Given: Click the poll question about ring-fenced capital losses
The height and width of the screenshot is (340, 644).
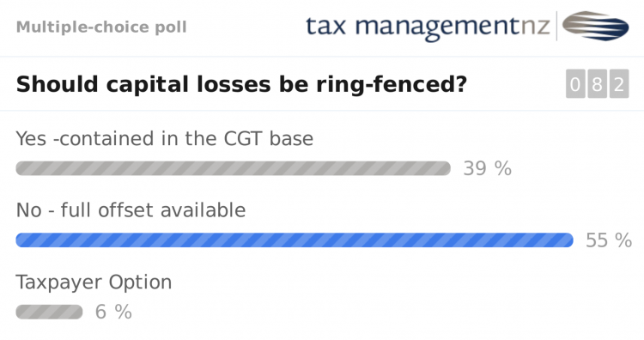Looking at the screenshot, I should 241,84.
